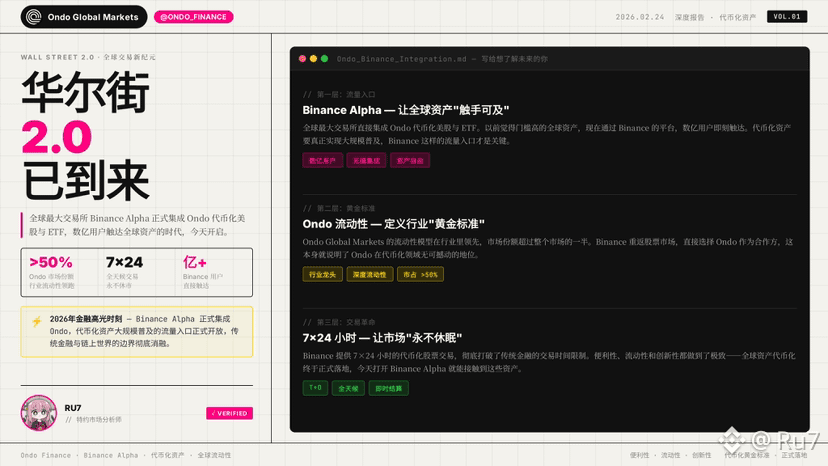828x466 pixels.
Task: Click 全球流动性 text in the footer
Action: tap(214, 455)
